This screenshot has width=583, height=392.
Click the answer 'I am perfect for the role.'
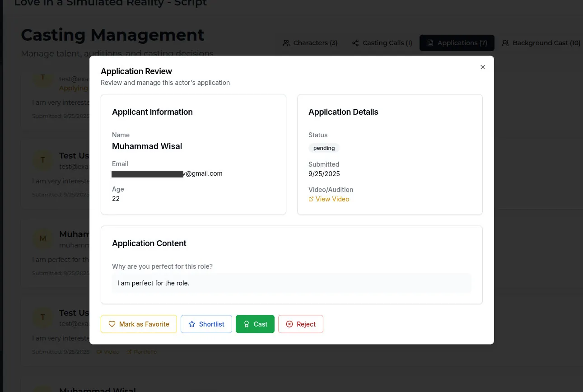pos(154,283)
